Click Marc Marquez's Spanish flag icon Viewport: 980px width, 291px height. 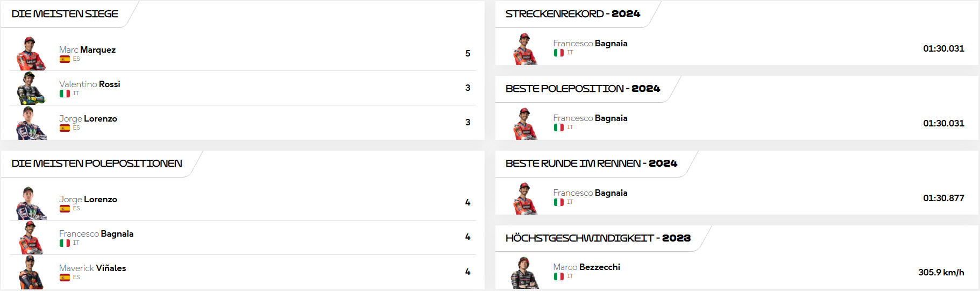click(x=65, y=59)
